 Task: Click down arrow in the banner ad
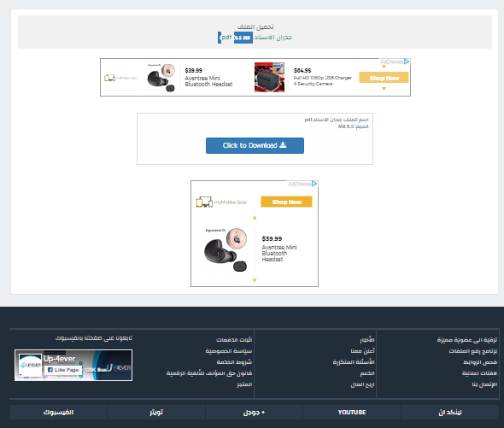pos(384,89)
